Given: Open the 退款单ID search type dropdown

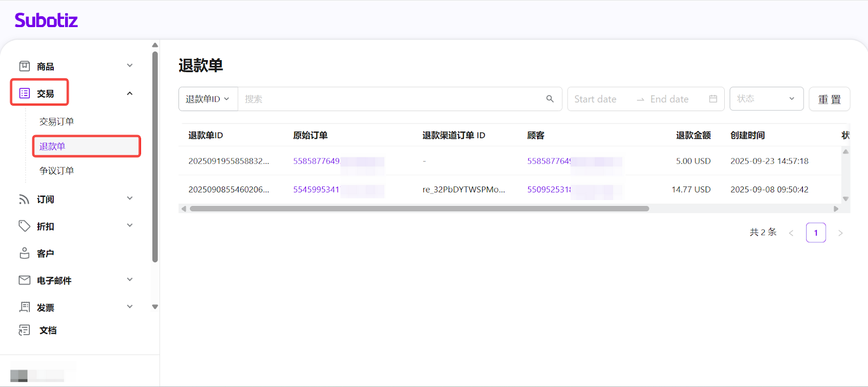Looking at the screenshot, I should [x=208, y=99].
